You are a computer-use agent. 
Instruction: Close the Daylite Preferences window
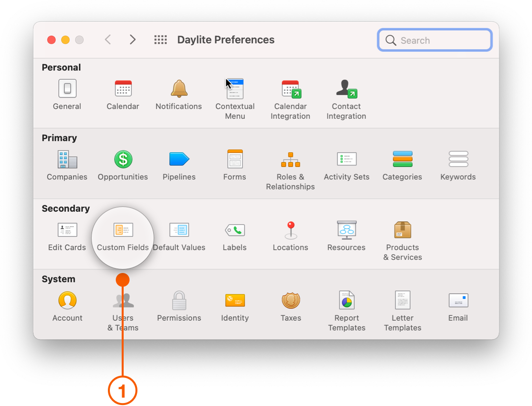coord(51,40)
